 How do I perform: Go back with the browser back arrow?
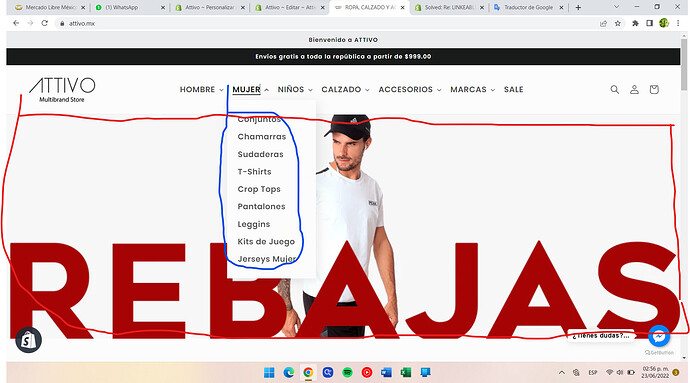tap(16, 23)
